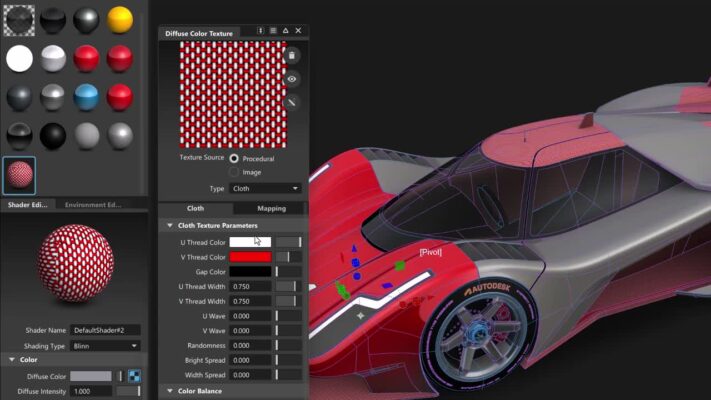
Task: Click the V Thread Width value field
Action: click(x=250, y=301)
